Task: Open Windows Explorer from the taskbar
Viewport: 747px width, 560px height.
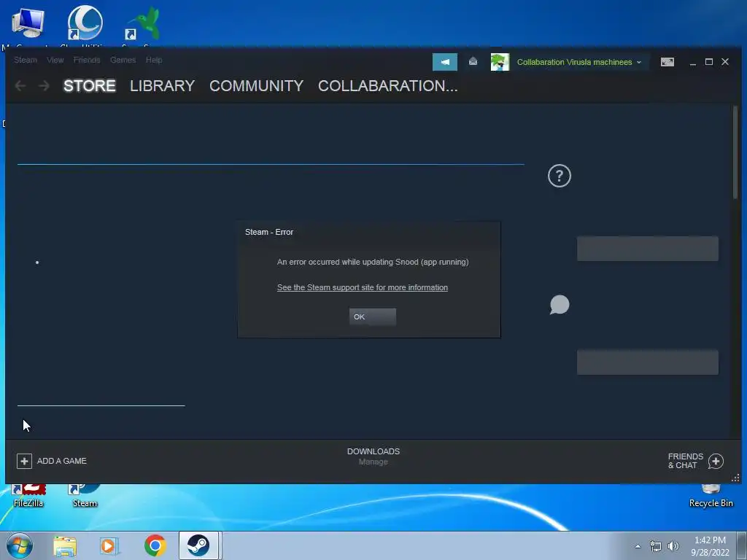Action: pyautogui.click(x=65, y=546)
